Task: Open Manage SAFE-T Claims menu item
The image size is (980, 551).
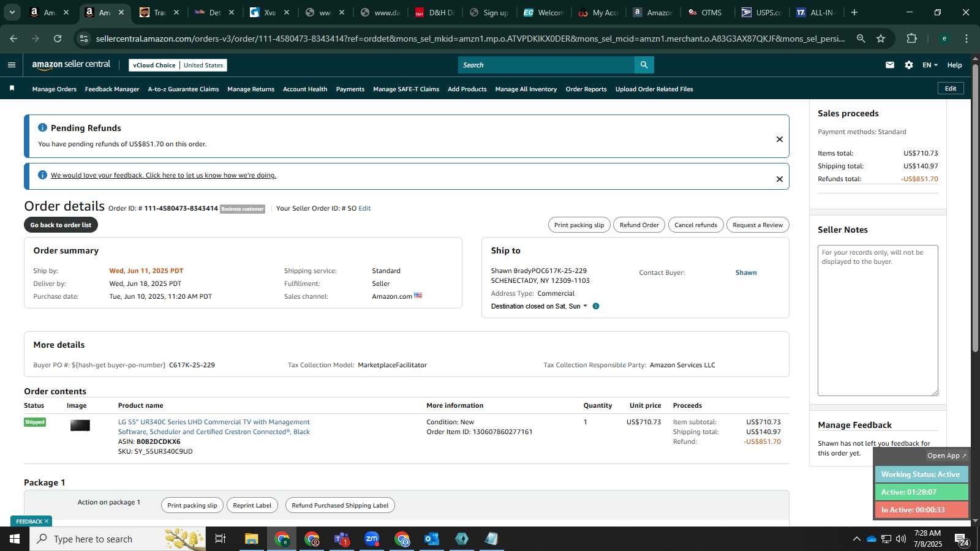Action: [406, 89]
